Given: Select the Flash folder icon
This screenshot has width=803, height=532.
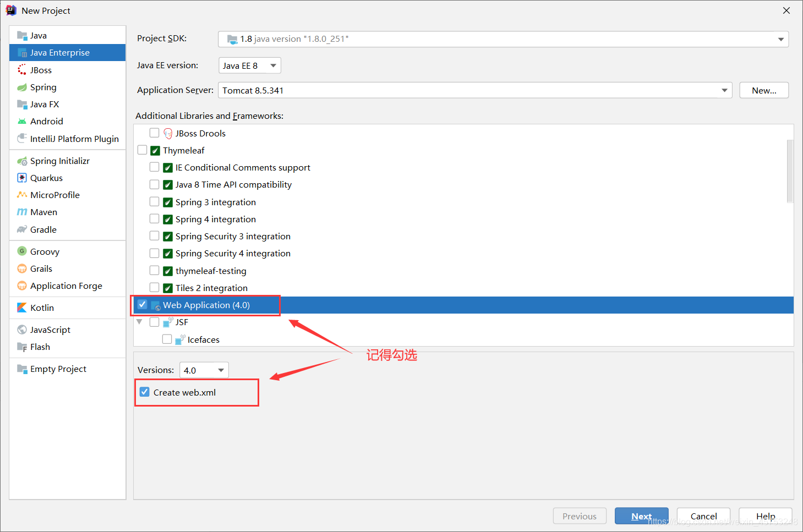Looking at the screenshot, I should click(x=22, y=347).
